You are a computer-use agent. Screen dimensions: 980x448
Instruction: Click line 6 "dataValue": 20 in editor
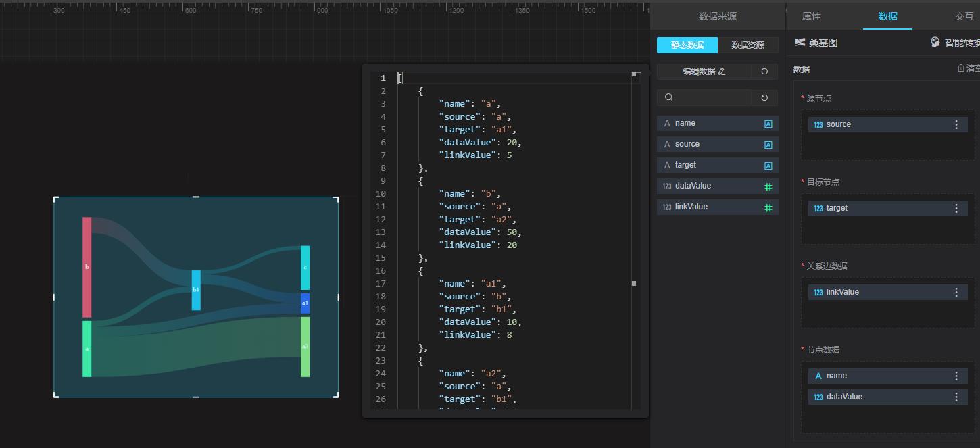tap(481, 143)
